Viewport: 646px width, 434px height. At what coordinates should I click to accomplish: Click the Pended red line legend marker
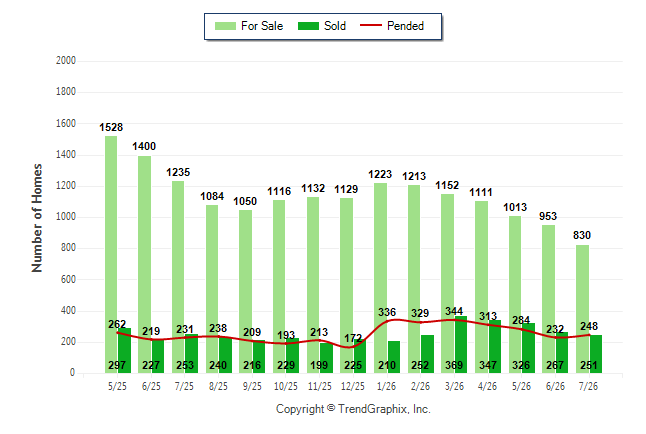pos(371,26)
